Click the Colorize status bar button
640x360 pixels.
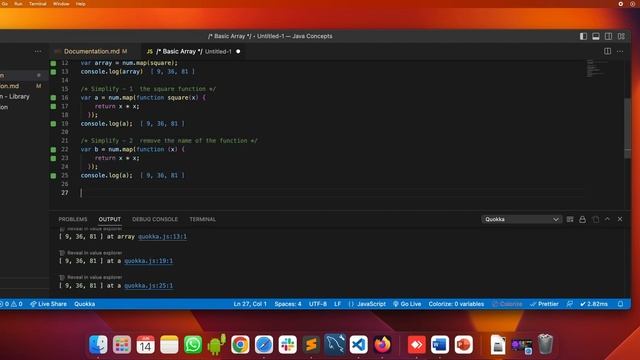tap(507, 304)
